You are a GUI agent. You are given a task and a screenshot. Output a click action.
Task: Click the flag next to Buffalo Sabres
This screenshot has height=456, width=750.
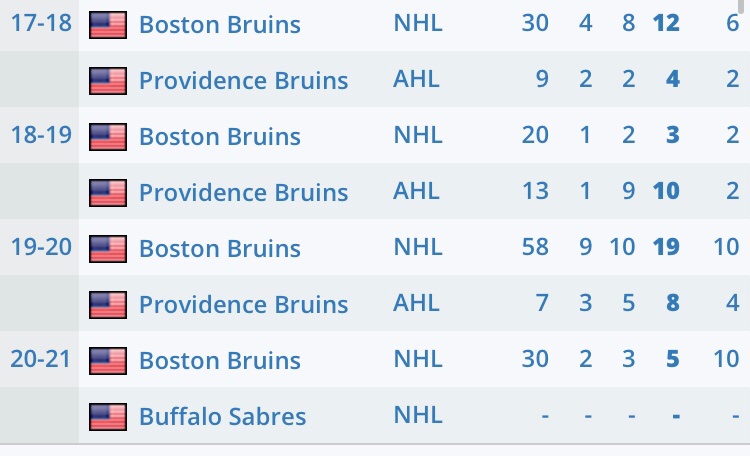coord(108,416)
